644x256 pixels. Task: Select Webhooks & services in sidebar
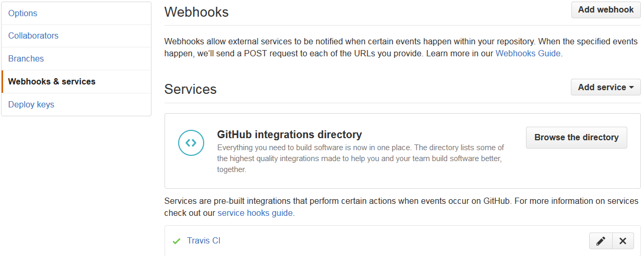[x=76, y=82]
